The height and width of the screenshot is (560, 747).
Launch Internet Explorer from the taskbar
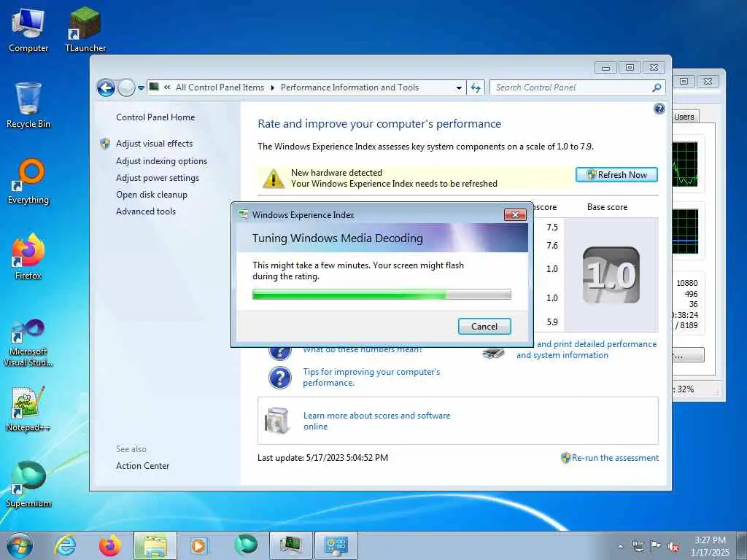[x=65, y=545]
